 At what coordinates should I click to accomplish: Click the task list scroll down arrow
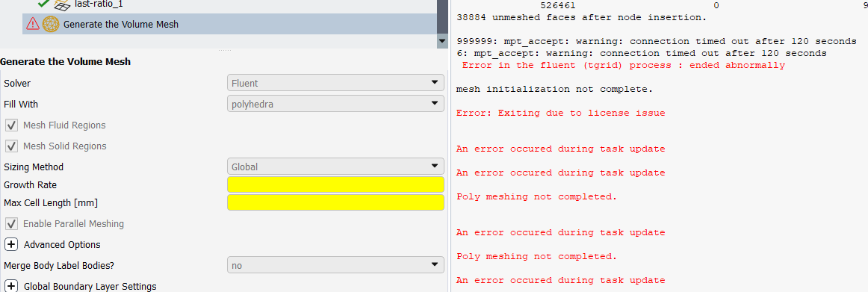click(441, 41)
